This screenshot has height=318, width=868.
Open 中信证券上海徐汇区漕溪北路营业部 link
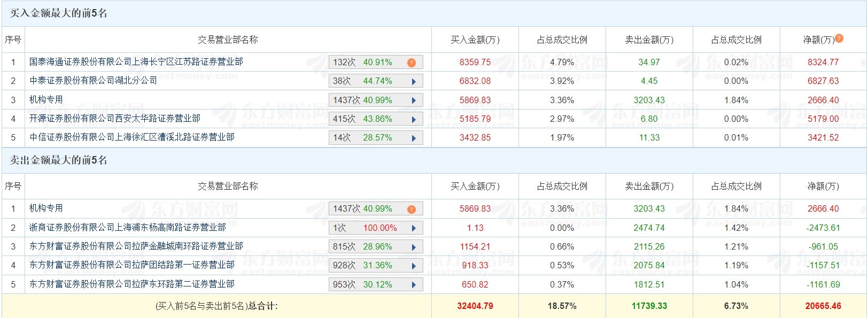(x=132, y=137)
